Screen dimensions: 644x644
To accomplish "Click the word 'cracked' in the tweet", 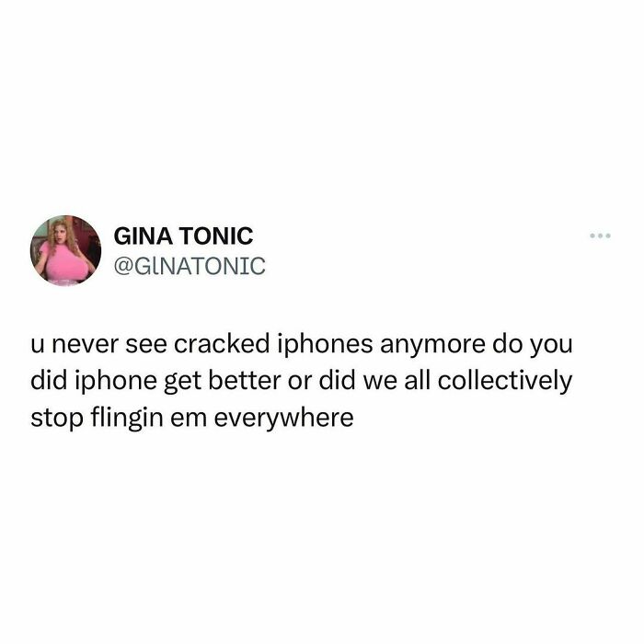I will point(222,343).
